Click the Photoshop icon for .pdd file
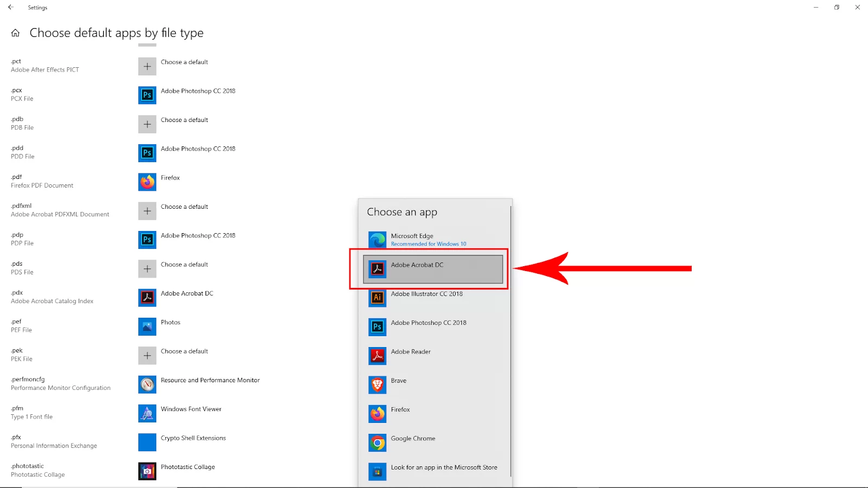 coord(147,153)
